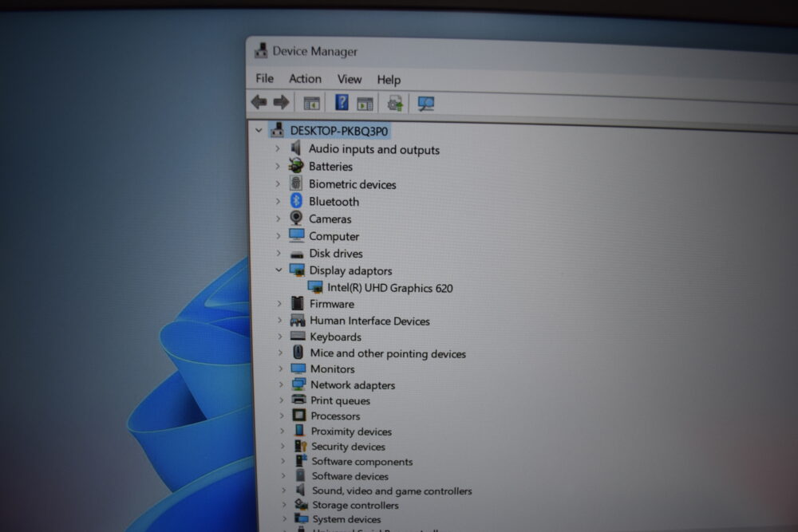Viewport: 798px width, 532px height.
Task: Select the Software devices row text
Action: click(350, 476)
